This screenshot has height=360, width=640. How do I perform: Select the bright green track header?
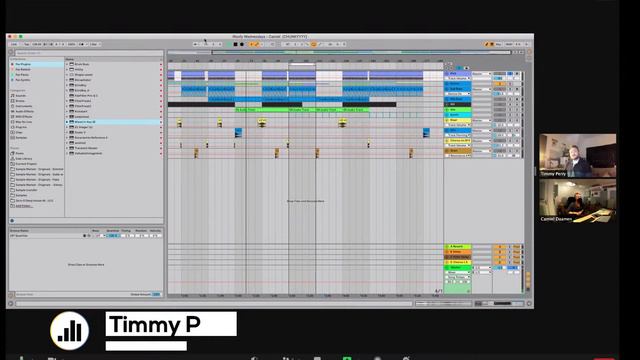click(458, 110)
